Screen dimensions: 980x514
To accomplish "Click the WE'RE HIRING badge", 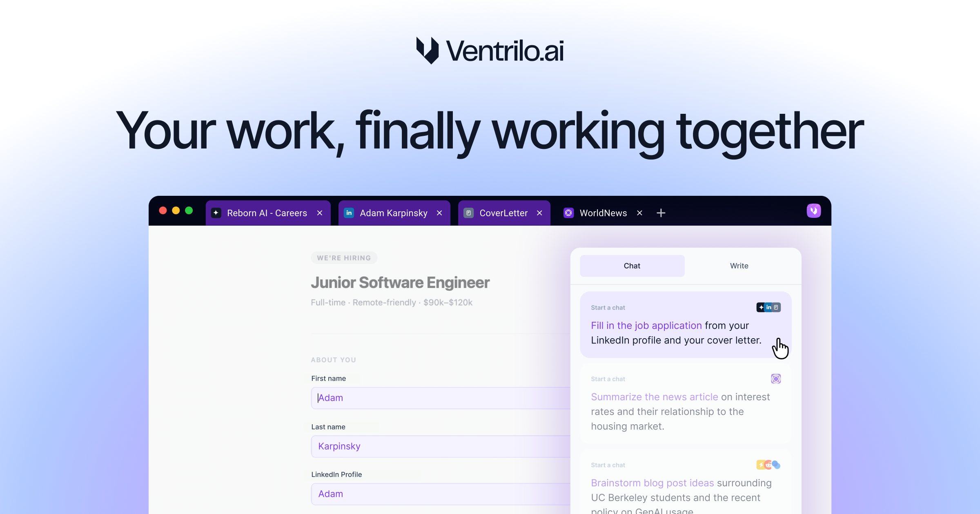I will 344,258.
